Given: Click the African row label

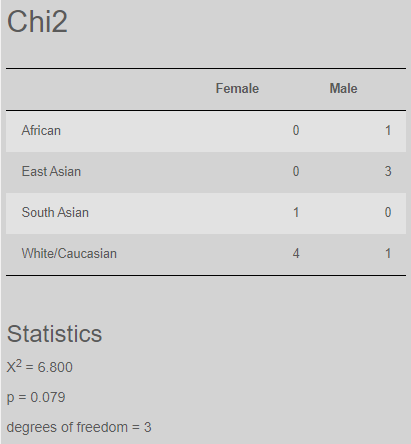Looking at the screenshot, I should 41,131.
